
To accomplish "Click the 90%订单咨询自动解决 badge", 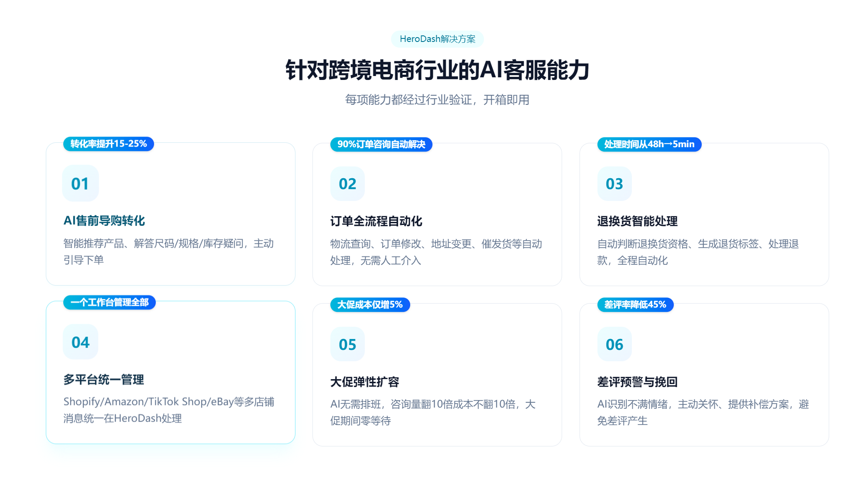I will [x=381, y=144].
